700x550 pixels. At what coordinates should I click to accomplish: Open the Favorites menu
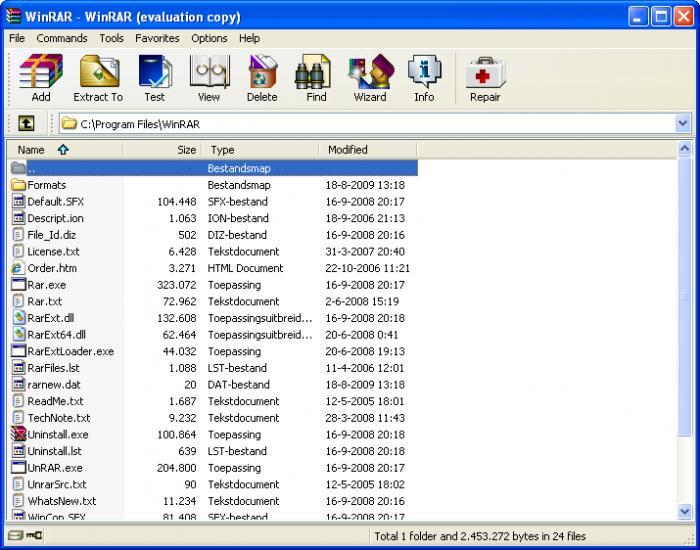click(x=157, y=38)
